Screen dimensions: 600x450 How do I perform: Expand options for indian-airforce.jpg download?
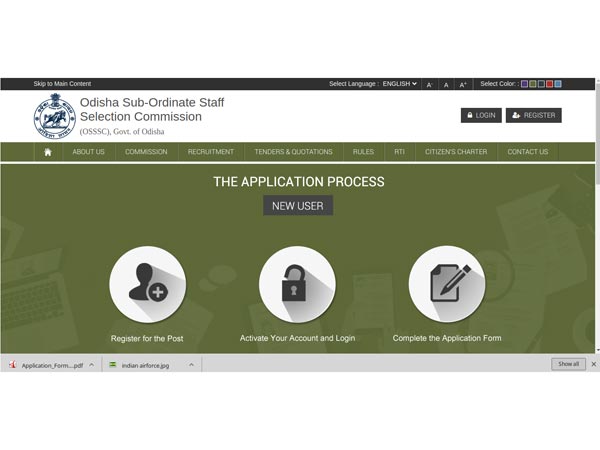pos(189,365)
